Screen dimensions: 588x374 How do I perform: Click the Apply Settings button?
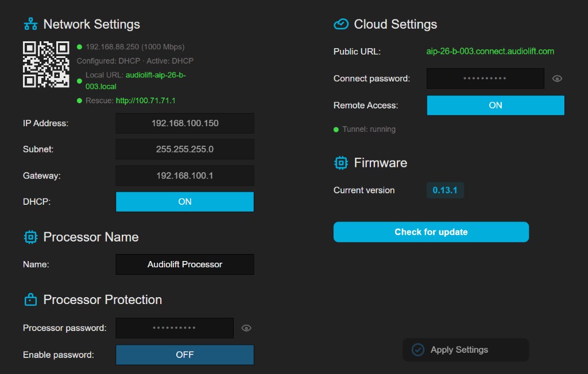[466, 350]
